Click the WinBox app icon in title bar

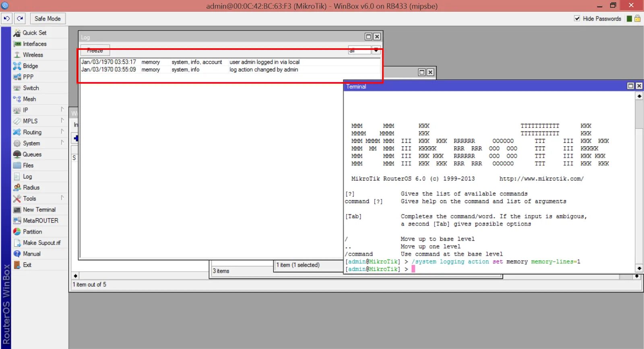[x=5, y=6]
